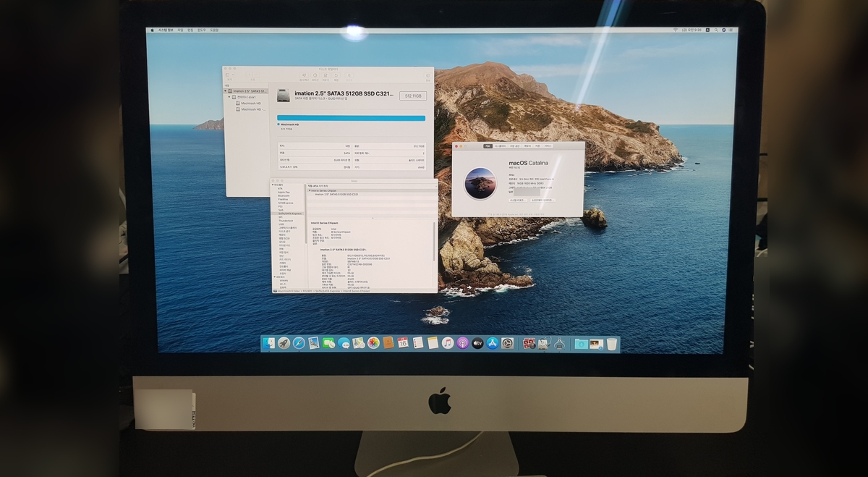The height and width of the screenshot is (477, 868).
Task: Launch Launchpad rocket icon in Dock
Action: [284, 343]
